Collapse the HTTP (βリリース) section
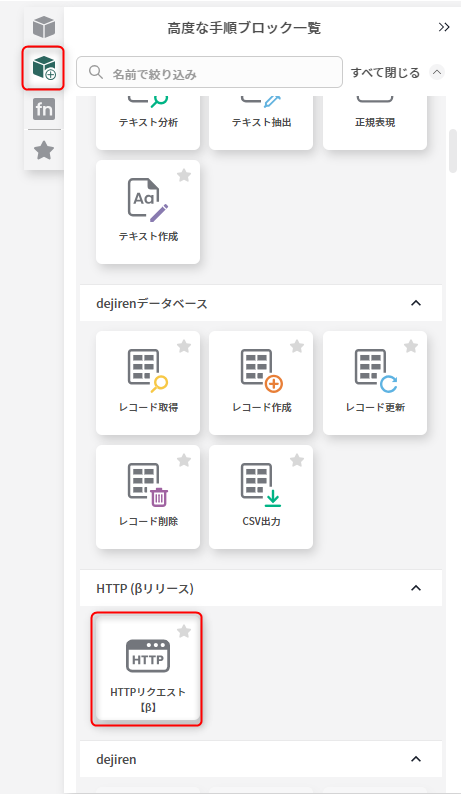 [416, 588]
